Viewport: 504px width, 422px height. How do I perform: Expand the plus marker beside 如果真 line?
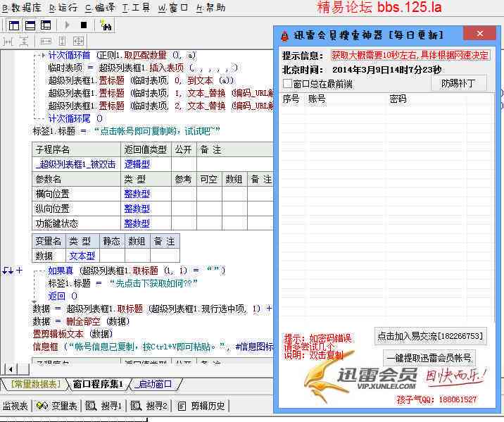tap(19, 271)
